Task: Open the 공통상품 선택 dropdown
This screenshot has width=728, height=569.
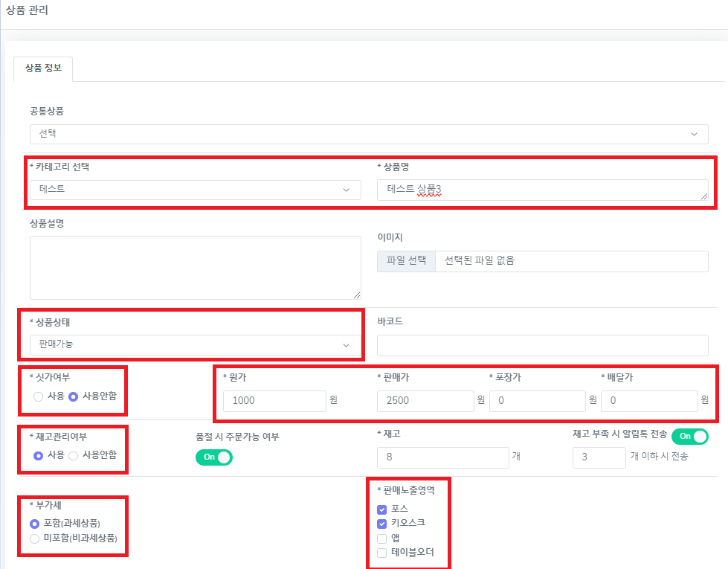Action: [x=368, y=134]
